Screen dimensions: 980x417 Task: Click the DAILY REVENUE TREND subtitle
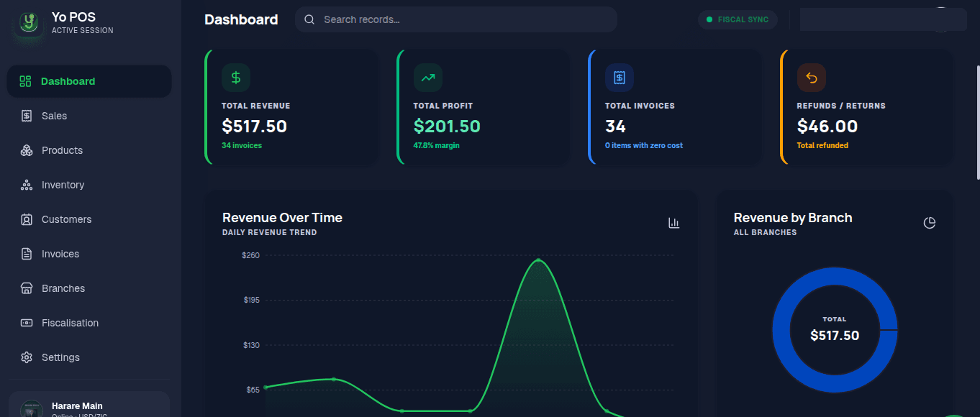(x=270, y=232)
